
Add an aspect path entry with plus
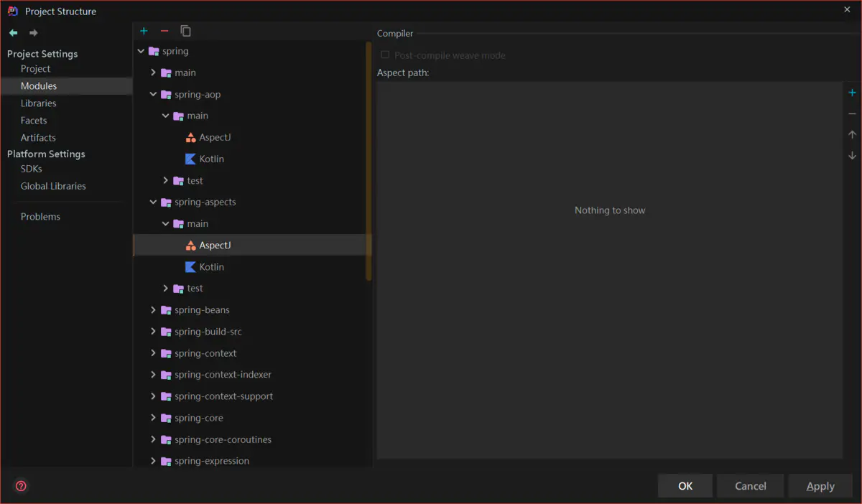click(x=853, y=93)
